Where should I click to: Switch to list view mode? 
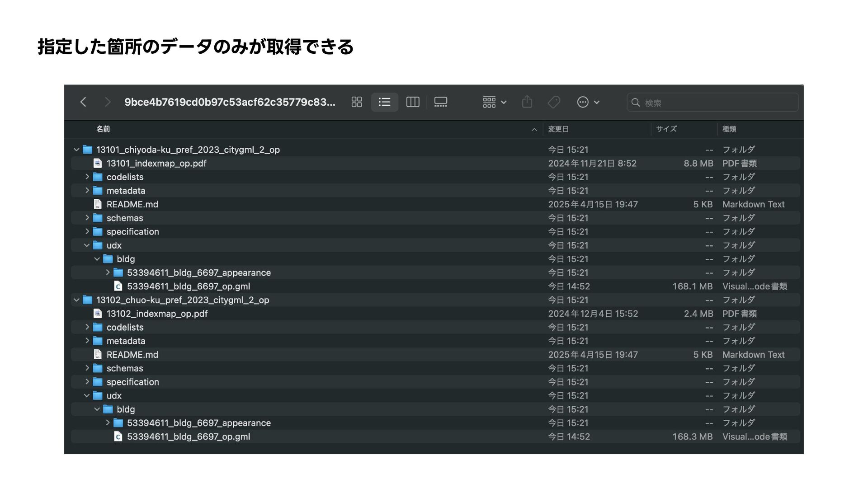tap(384, 102)
